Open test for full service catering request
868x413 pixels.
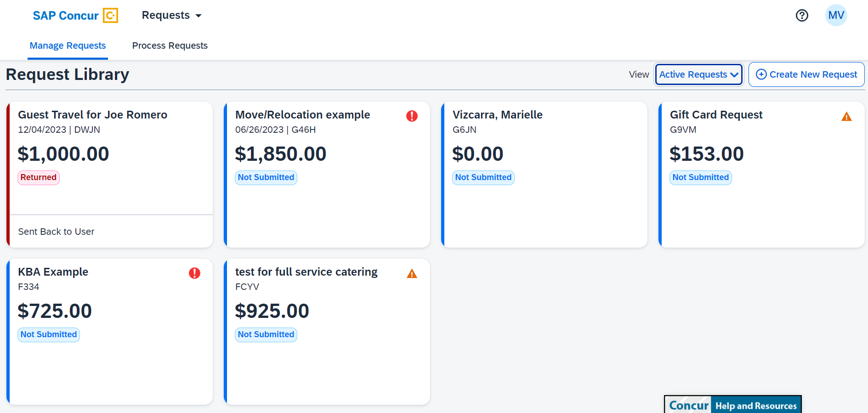click(306, 272)
